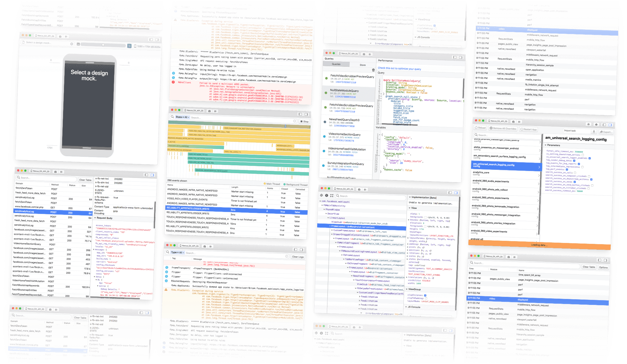Clear the search field in the Type = All logs window
Screen dimensions: 627x364
(x=287, y=256)
